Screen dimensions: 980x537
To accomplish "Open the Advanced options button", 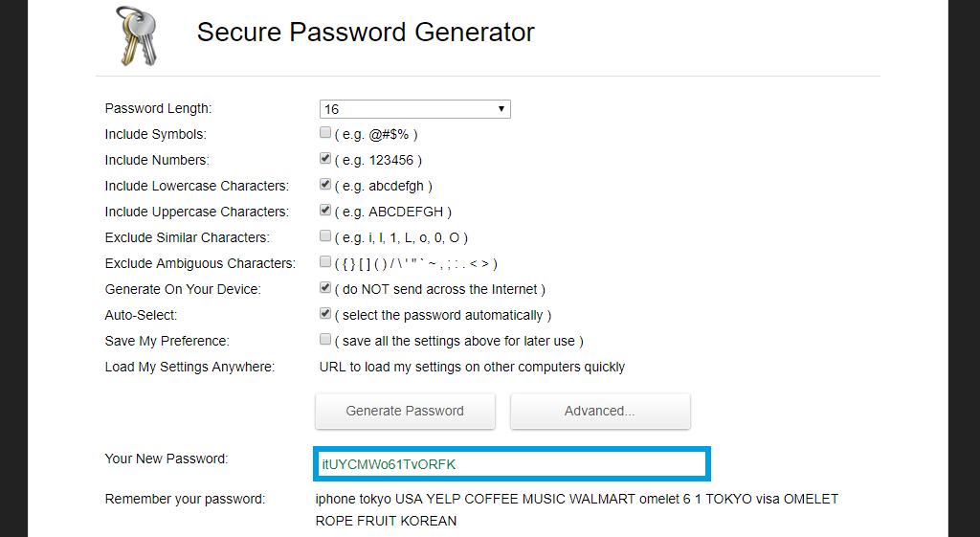I will click(600, 411).
